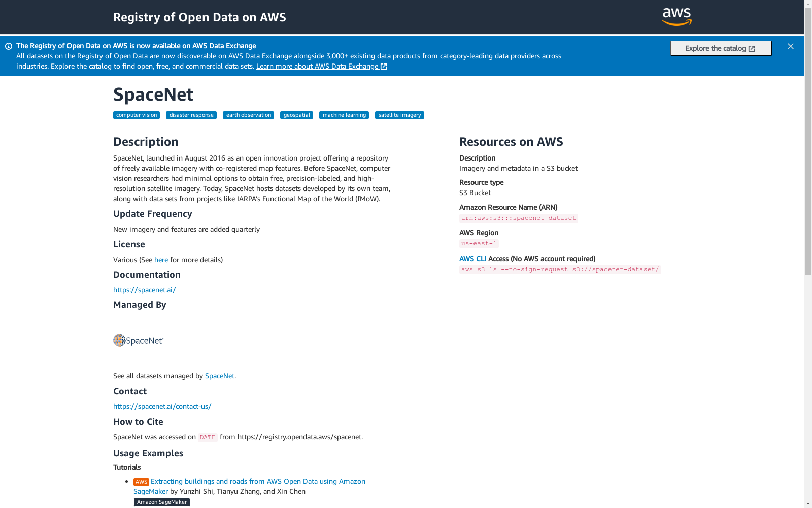The width and height of the screenshot is (812, 508).
Task: View all datasets managed by SpaceNet link
Action: pyautogui.click(x=220, y=376)
